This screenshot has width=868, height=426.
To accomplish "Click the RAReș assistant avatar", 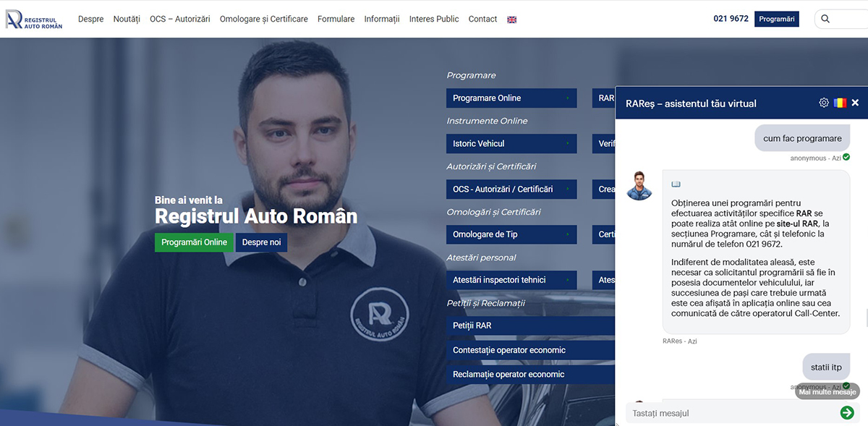I will pyautogui.click(x=639, y=186).
